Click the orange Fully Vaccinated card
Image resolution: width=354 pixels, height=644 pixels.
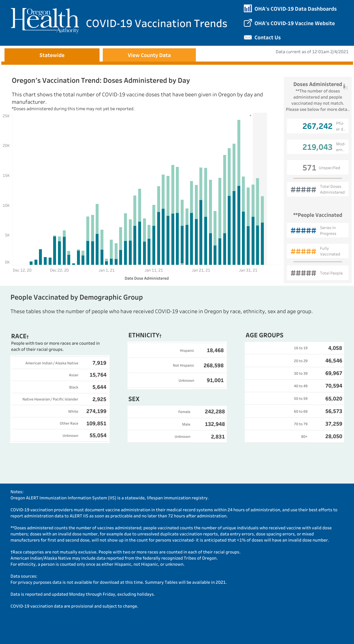(317, 251)
